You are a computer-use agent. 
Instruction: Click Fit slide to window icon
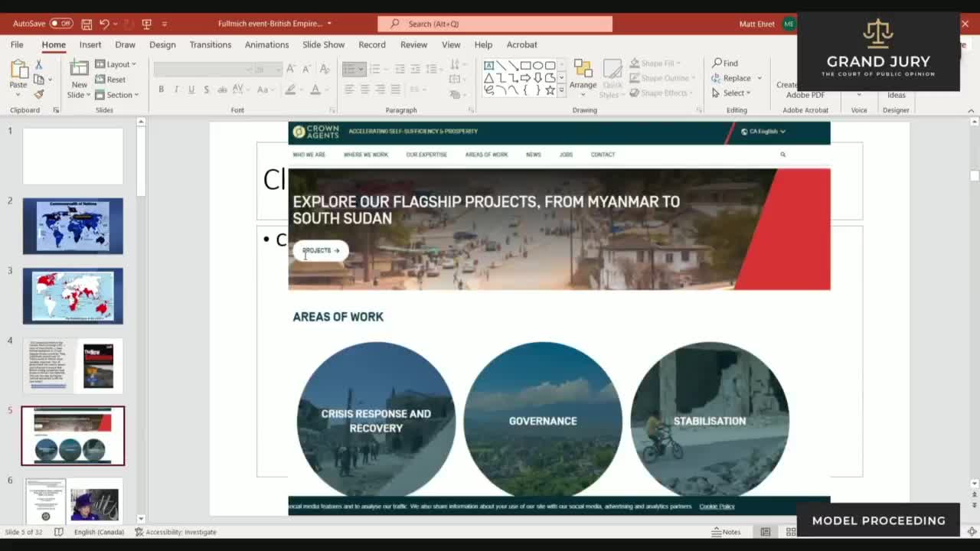[972, 532]
